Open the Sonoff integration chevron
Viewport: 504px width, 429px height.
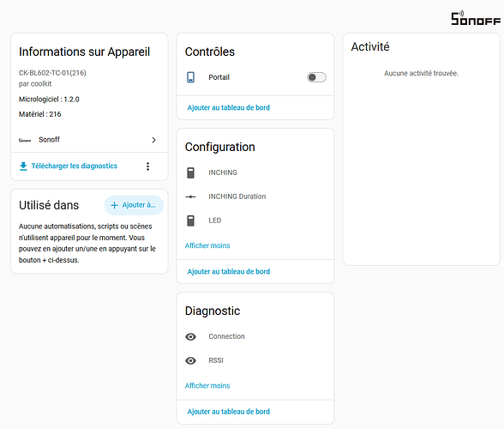click(x=154, y=140)
